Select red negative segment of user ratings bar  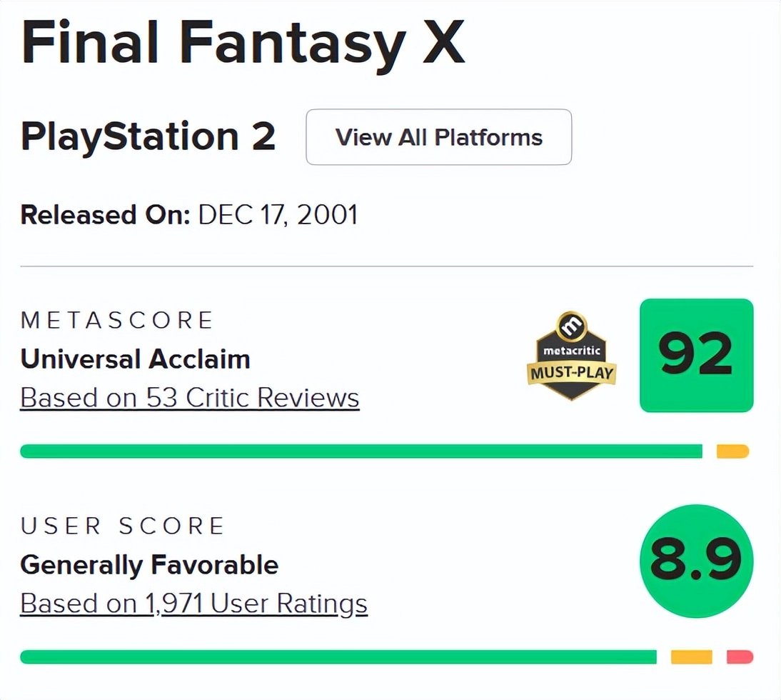tap(740, 656)
